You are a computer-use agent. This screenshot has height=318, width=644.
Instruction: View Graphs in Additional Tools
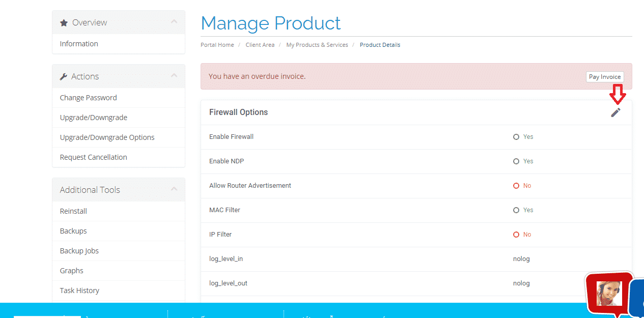71,271
